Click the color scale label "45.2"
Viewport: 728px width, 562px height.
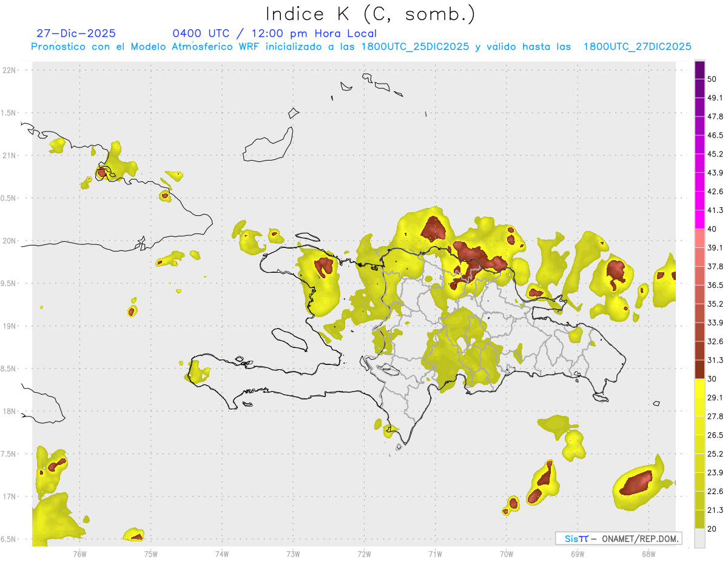pyautogui.click(x=715, y=154)
